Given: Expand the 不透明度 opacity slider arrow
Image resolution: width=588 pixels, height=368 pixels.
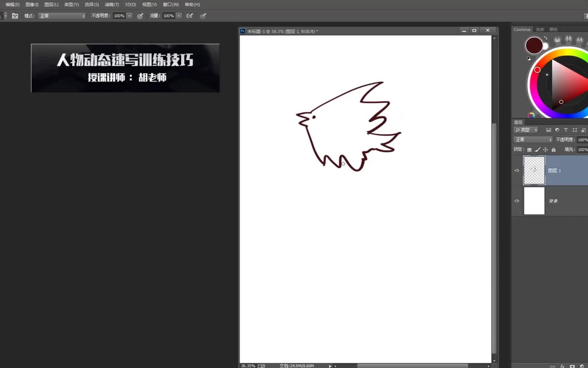Looking at the screenshot, I should pyautogui.click(x=129, y=16).
